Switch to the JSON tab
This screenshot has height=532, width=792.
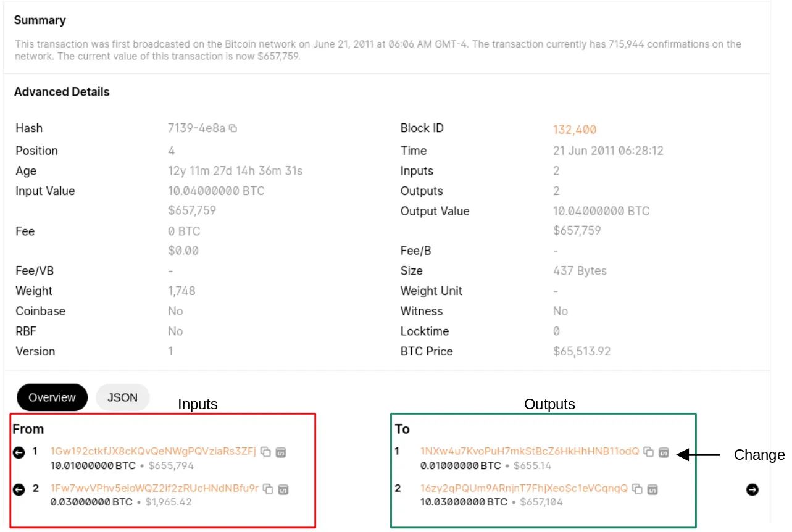pos(122,397)
